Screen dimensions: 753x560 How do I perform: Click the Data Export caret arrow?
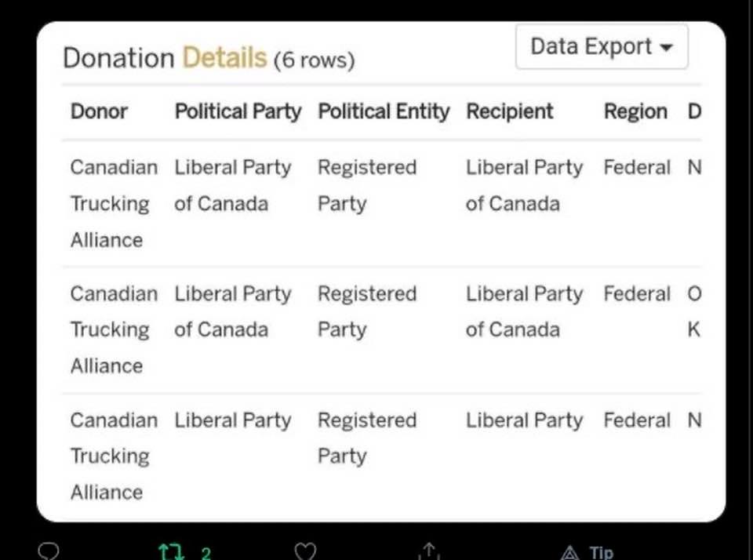tap(667, 48)
